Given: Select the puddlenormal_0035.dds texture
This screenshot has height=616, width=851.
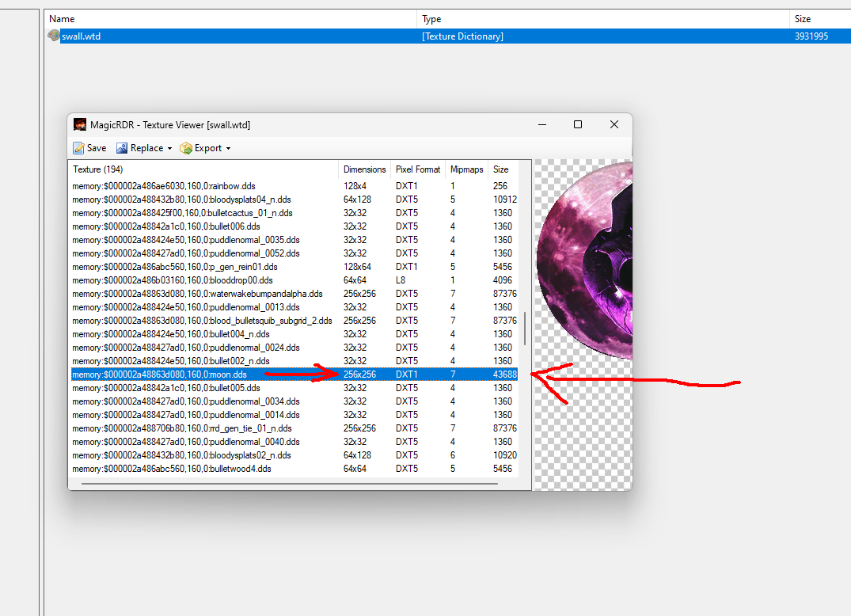Looking at the screenshot, I should click(294, 240).
